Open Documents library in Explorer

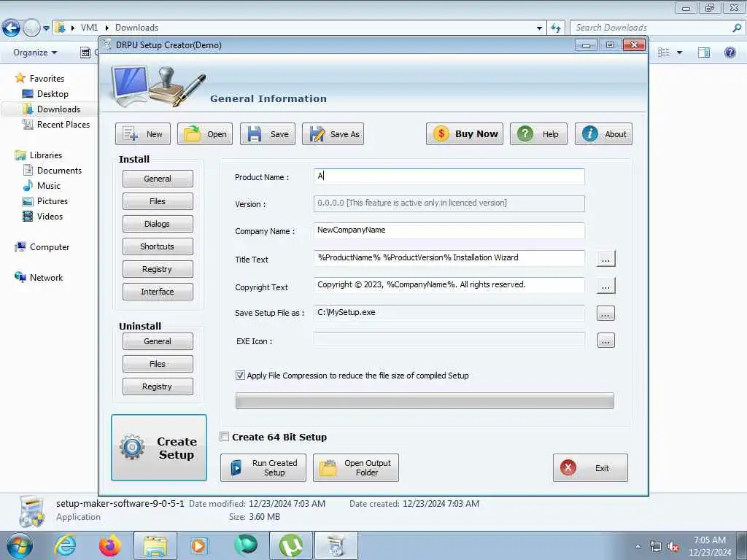point(53,171)
